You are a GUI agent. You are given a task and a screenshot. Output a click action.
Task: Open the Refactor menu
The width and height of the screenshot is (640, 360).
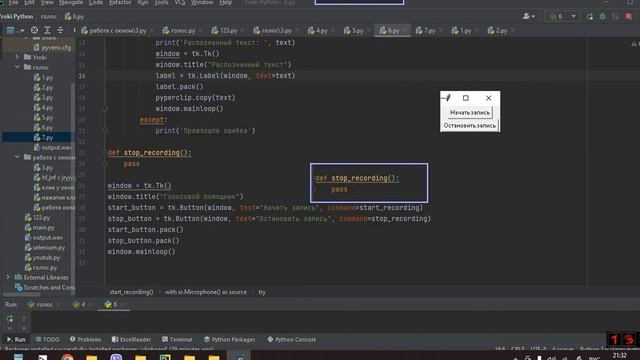point(120,2)
